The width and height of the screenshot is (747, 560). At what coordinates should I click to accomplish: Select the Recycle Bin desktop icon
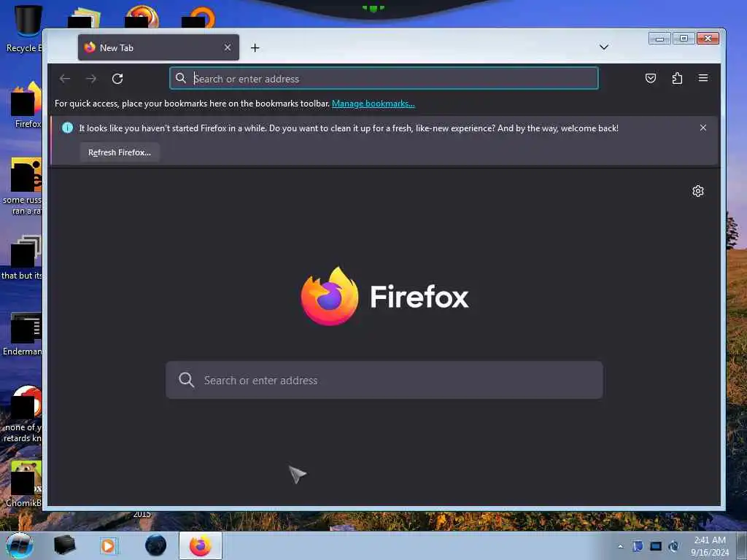(25, 28)
